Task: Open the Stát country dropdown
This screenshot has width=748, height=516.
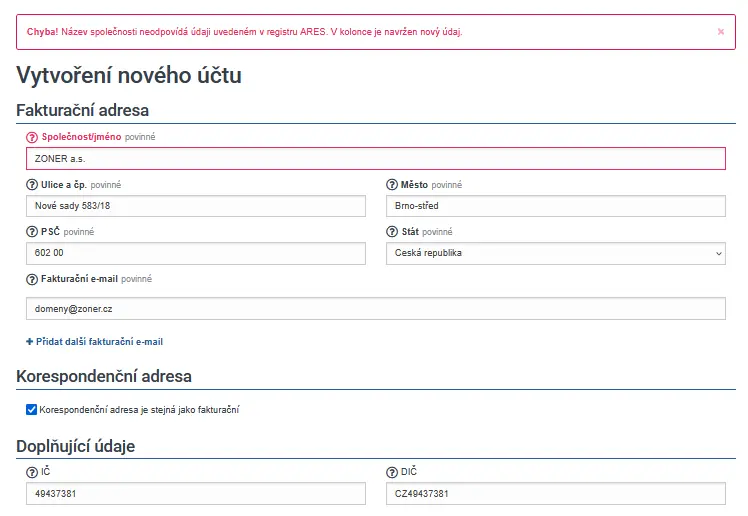Action: pos(555,254)
